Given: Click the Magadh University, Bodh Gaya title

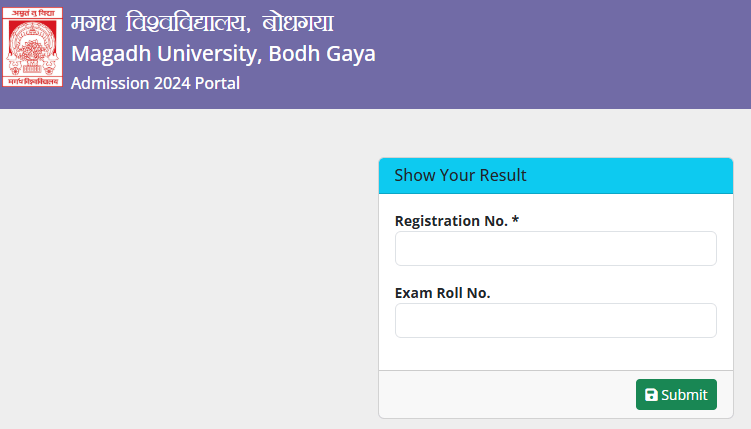Looking at the screenshot, I should [223, 54].
